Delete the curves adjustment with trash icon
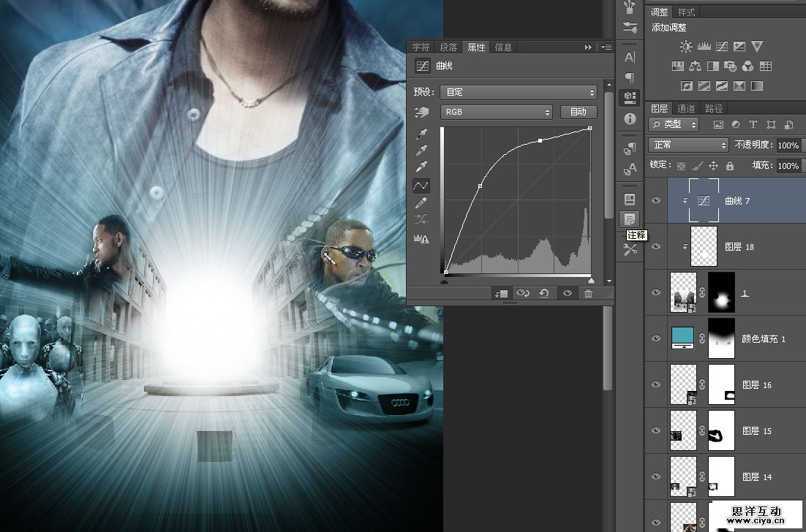Screen dimensions: 806x532 coord(588,293)
